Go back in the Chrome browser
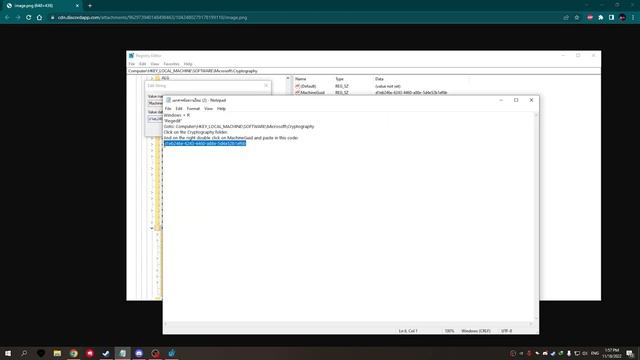The image size is (640, 360). click(7, 18)
